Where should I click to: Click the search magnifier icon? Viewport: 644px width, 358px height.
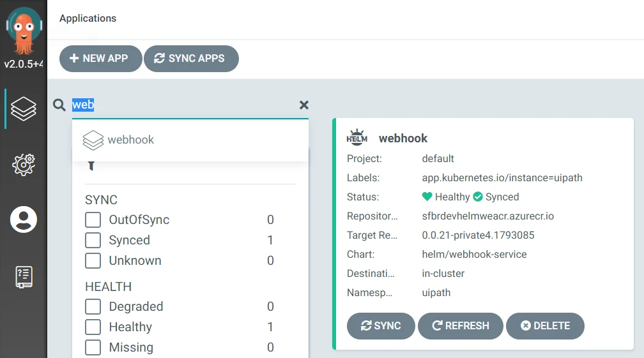tap(59, 105)
